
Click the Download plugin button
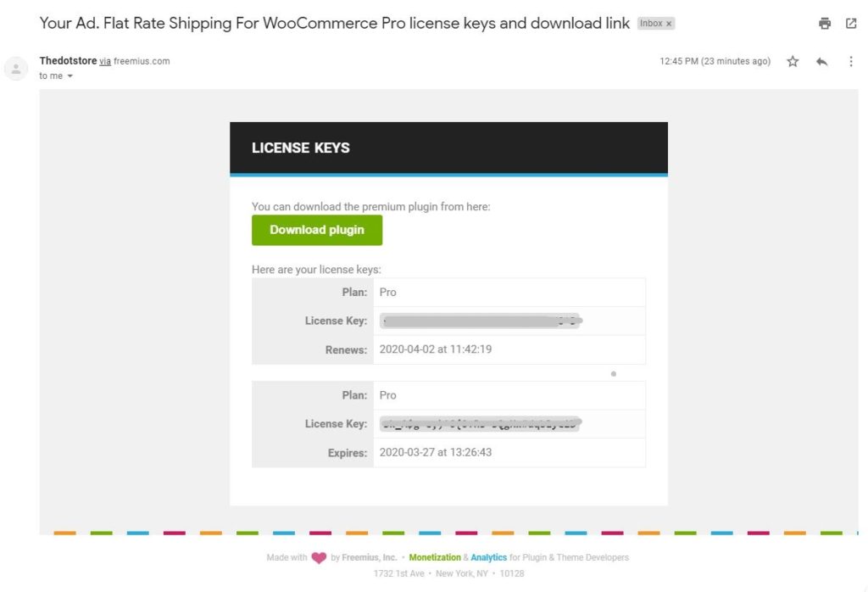(x=317, y=230)
